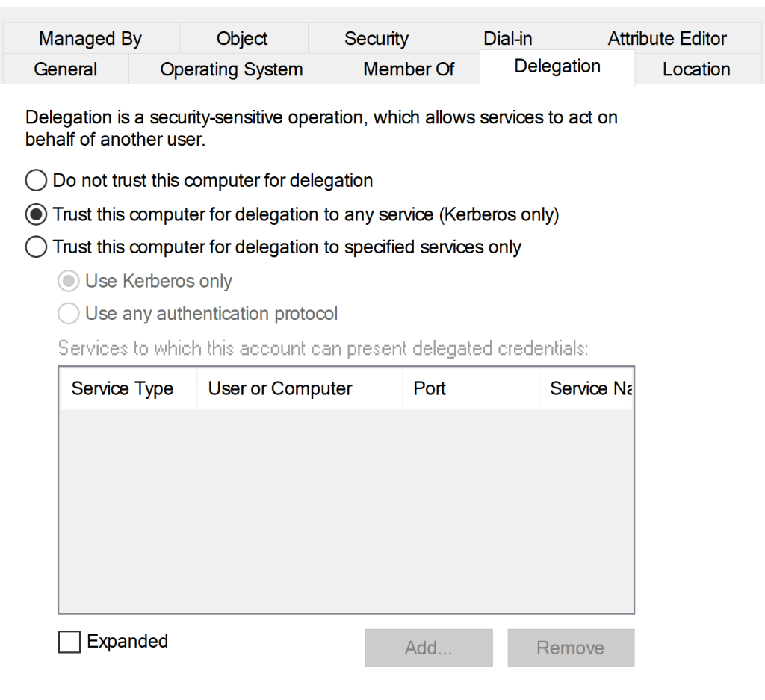Select Do not trust this computer for delegation
The width and height of the screenshot is (765, 700).
(36, 180)
